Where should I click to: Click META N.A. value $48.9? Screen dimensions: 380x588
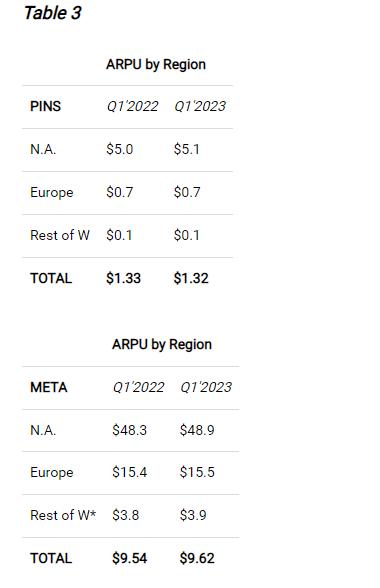[197, 430]
